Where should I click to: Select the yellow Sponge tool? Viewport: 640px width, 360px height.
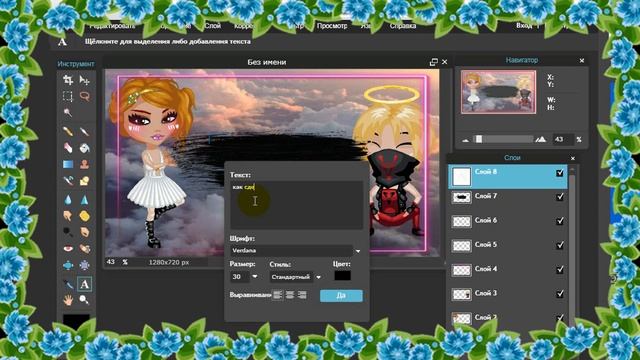click(x=84, y=216)
